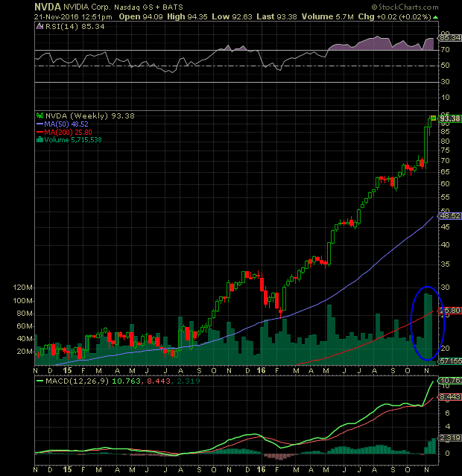Toggle the green Volume legend entry

(70, 139)
